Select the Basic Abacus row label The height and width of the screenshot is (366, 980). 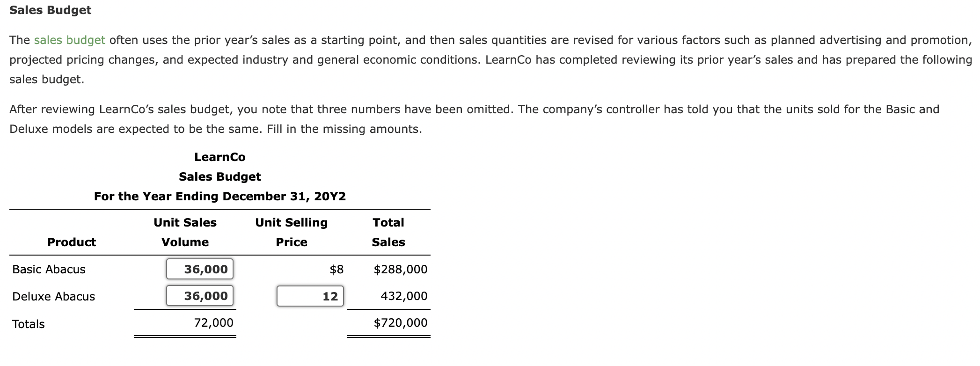click(49, 269)
